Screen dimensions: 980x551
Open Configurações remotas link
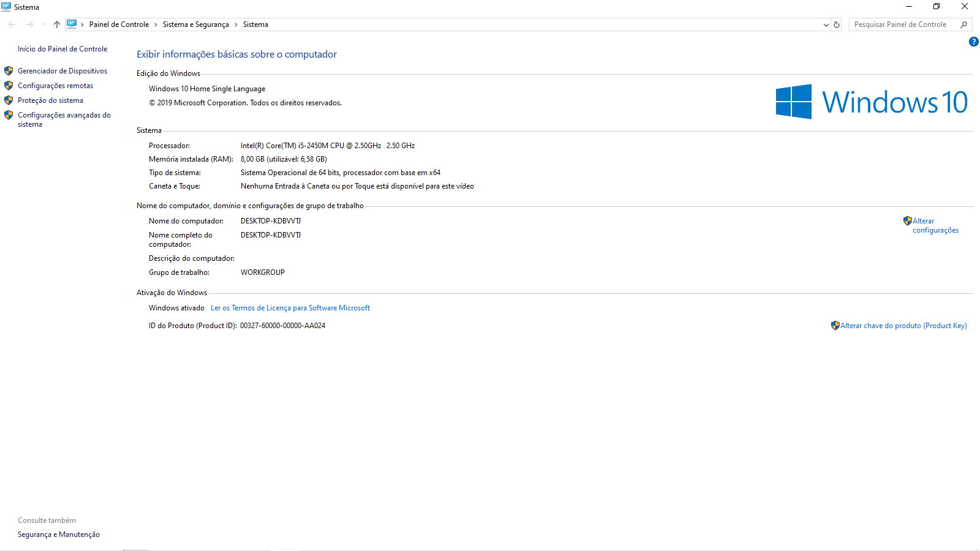pos(55,86)
